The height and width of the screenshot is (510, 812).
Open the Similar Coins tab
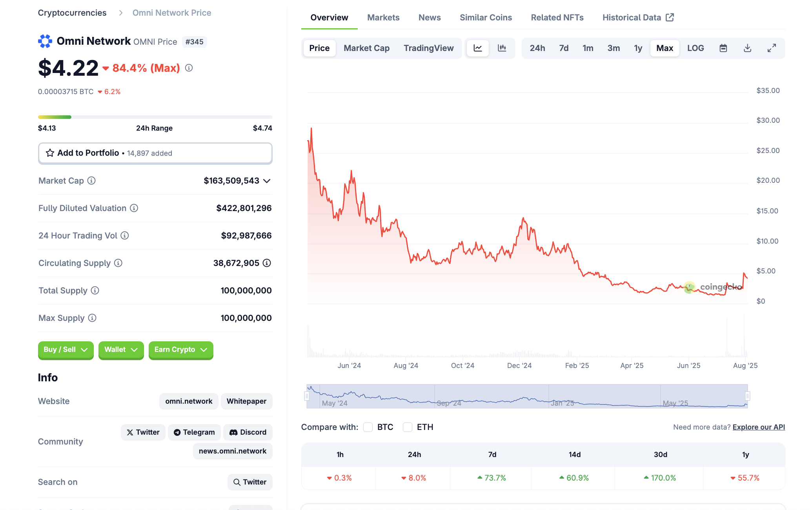click(486, 18)
